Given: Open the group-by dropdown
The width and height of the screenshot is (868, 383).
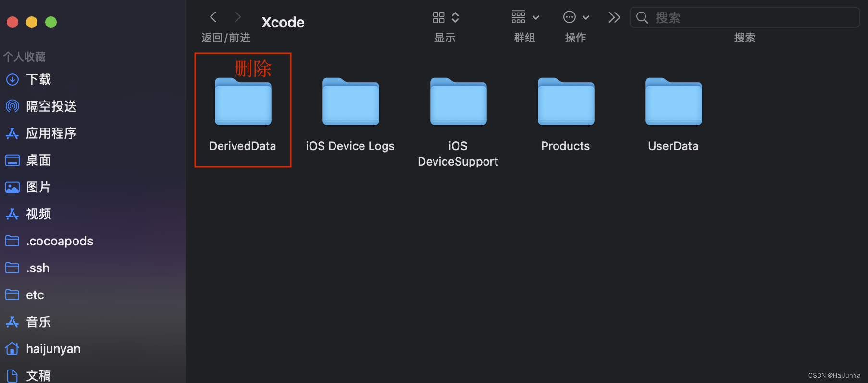Looking at the screenshot, I should (x=525, y=17).
